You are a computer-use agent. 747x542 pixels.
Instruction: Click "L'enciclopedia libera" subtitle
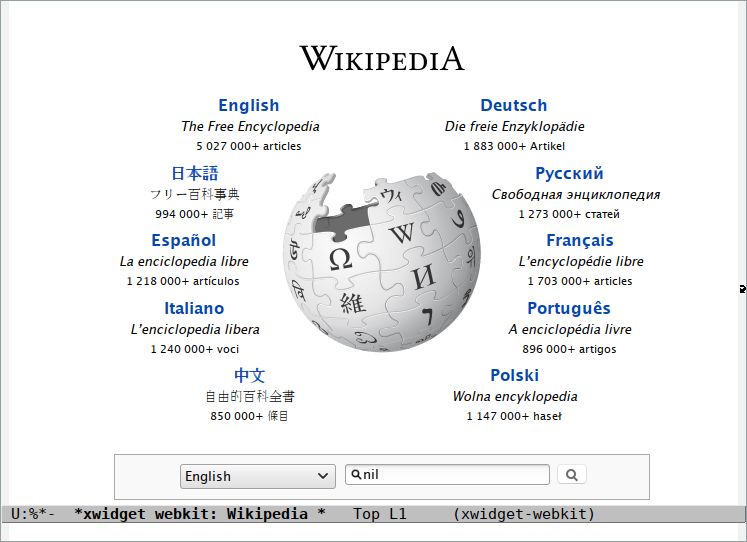tap(195, 330)
